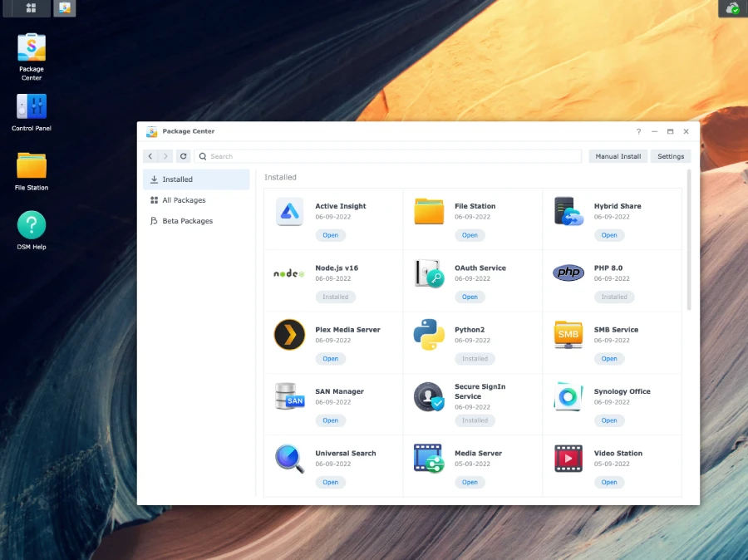Screen dimensions: 748x560
Task: Click the Node.js v16 logo
Action: (289, 273)
